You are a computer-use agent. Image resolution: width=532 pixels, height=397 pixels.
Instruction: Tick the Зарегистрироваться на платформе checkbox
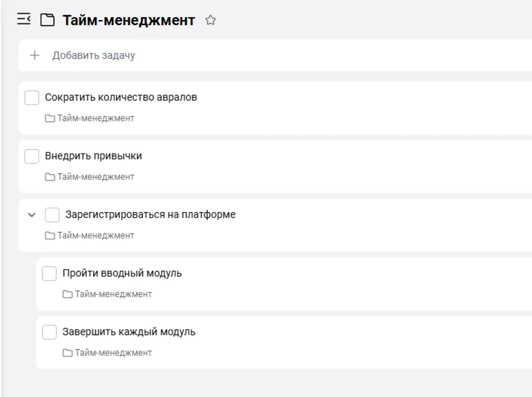[x=52, y=215]
